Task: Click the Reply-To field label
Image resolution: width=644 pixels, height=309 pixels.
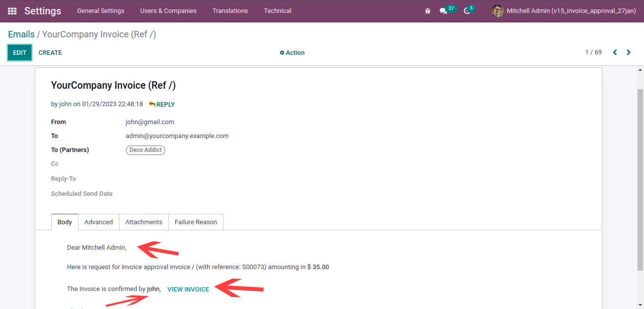Action: [63, 179]
